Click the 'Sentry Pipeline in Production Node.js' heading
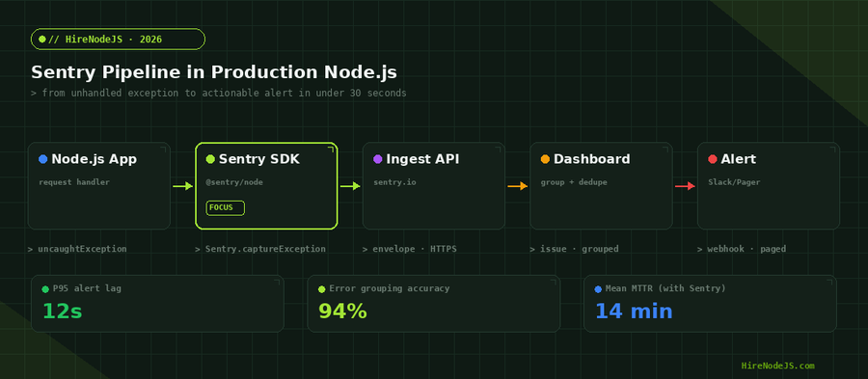 tap(214, 73)
